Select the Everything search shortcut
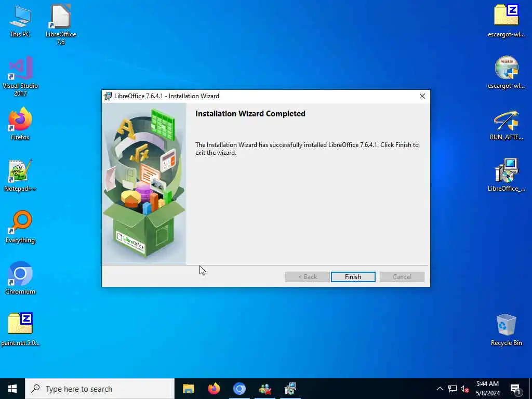The height and width of the screenshot is (399, 532). (20, 227)
